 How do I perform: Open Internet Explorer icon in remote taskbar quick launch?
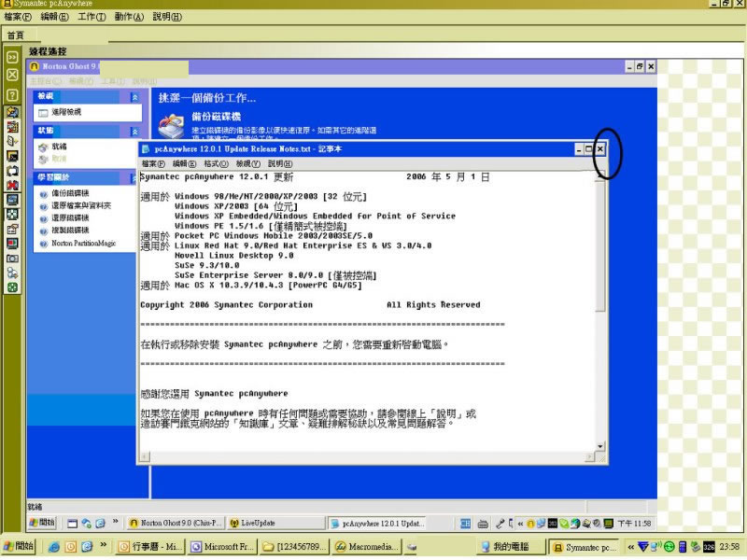[100, 524]
